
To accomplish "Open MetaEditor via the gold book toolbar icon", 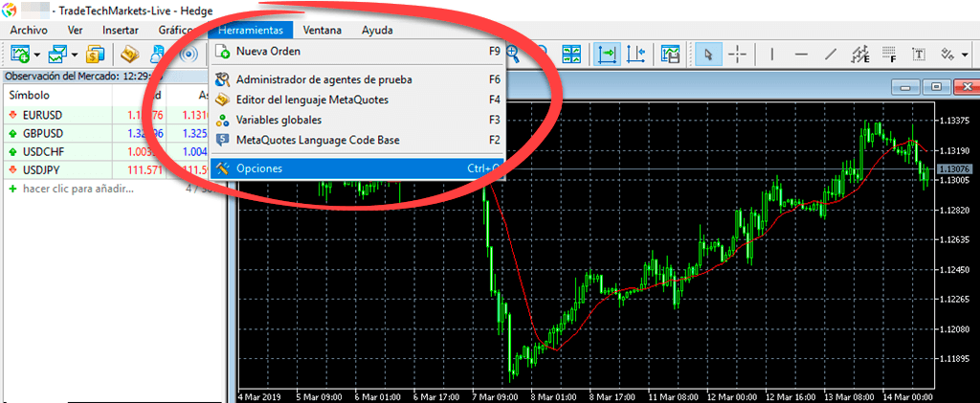I will click(x=129, y=55).
